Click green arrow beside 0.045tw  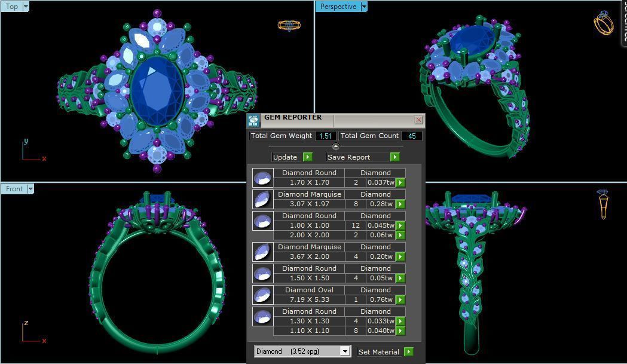pos(400,226)
